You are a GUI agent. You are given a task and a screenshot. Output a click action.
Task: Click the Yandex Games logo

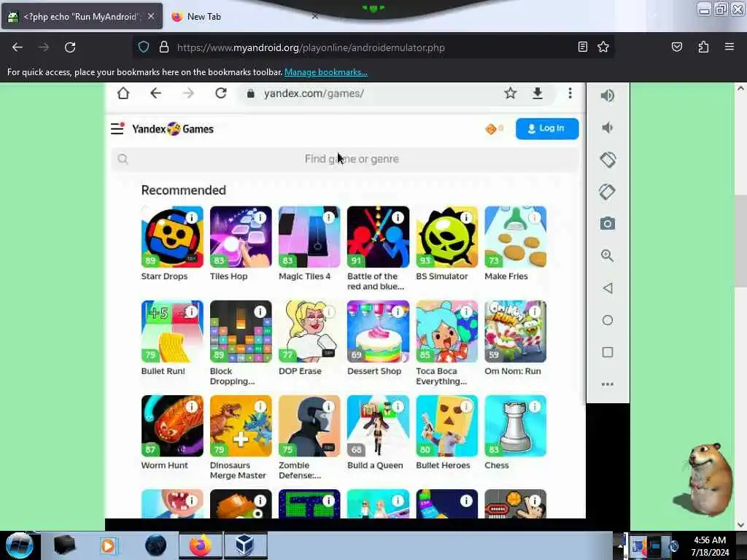point(173,129)
